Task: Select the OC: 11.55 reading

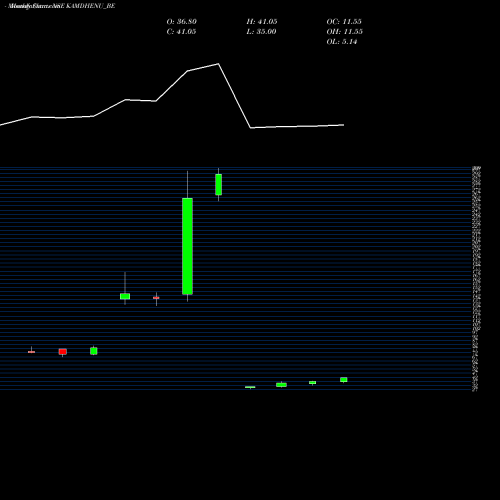Action: click(x=344, y=22)
